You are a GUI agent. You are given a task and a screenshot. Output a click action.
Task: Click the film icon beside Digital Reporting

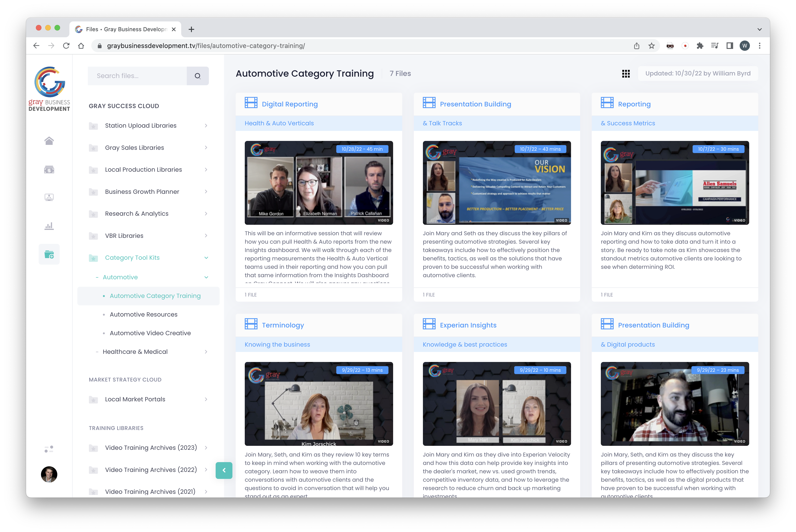[x=251, y=103]
